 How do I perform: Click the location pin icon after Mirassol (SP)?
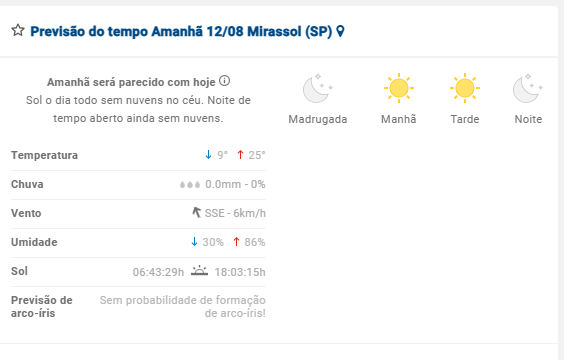(x=340, y=31)
